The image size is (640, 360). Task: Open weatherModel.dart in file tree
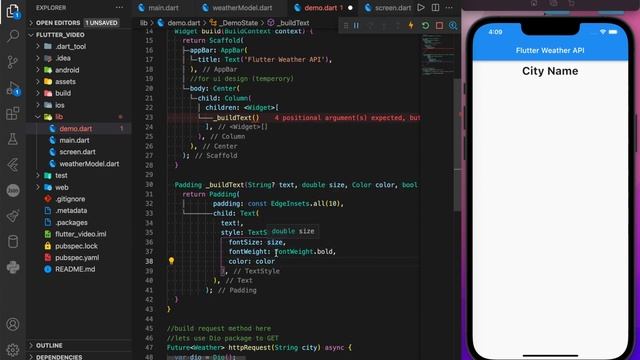coord(89,164)
